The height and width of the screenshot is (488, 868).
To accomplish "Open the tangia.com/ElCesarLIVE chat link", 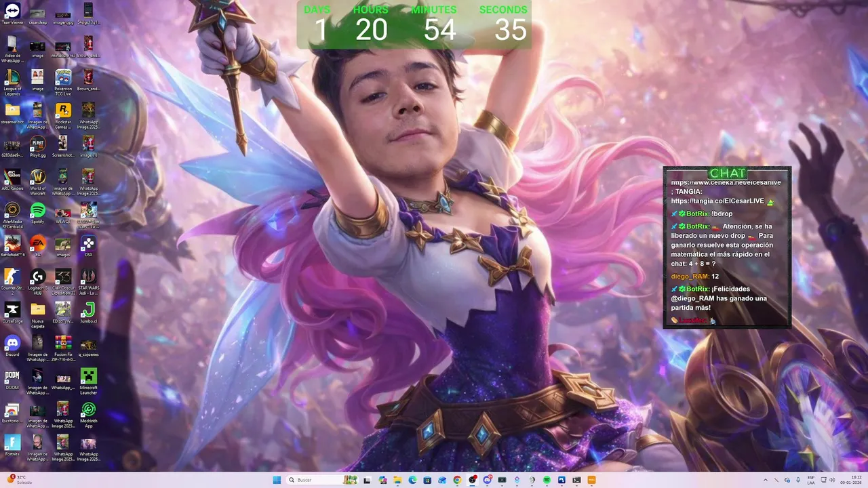I will pos(717,201).
